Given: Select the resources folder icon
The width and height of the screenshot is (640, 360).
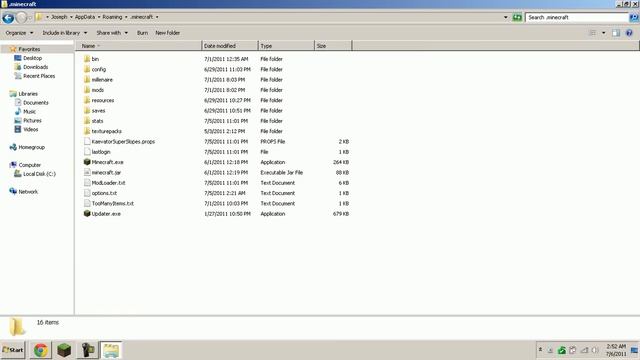Looking at the screenshot, I should click(x=87, y=100).
